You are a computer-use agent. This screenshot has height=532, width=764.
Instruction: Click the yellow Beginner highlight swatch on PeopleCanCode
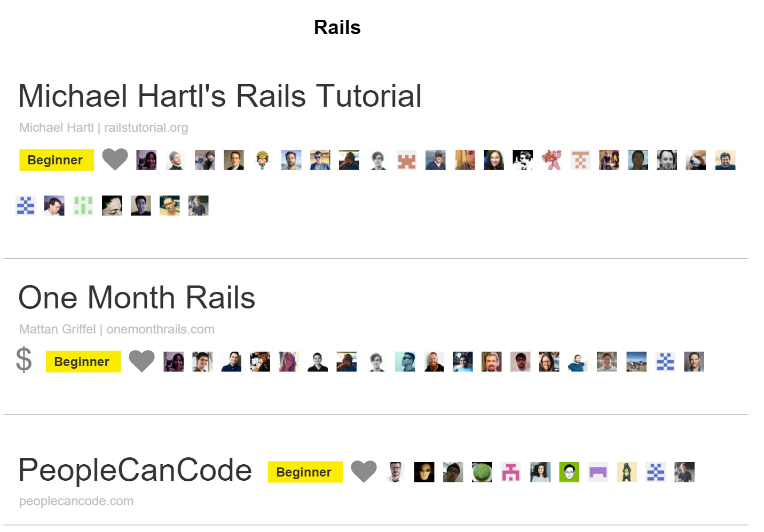[x=304, y=472]
